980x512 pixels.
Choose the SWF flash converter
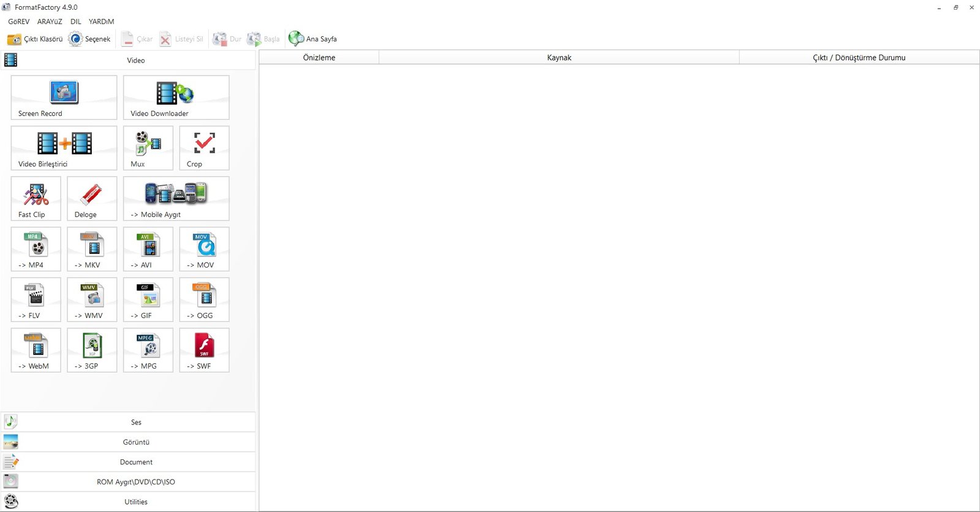[204, 350]
